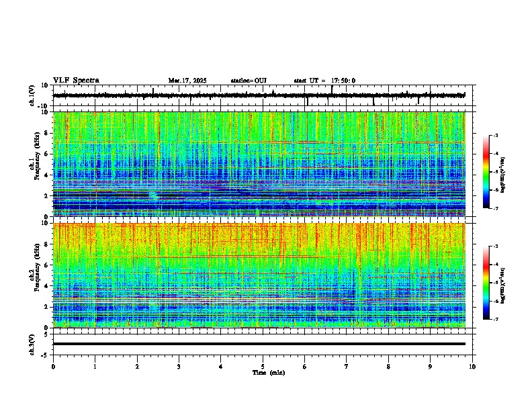The width and height of the screenshot is (532, 411).
Task: Click the ch.1 spectrogram color bar
Action: point(486,171)
